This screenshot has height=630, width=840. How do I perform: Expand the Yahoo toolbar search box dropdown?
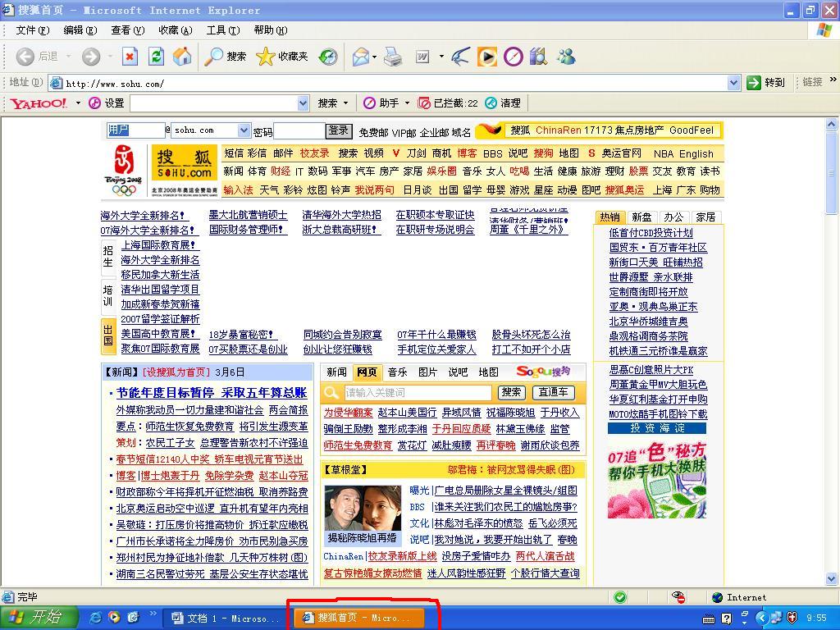point(303,103)
